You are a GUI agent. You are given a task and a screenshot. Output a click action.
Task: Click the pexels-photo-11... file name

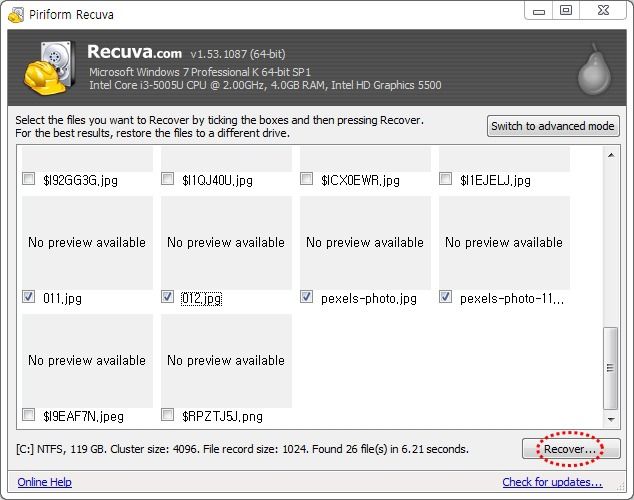pyautogui.click(x=512, y=299)
